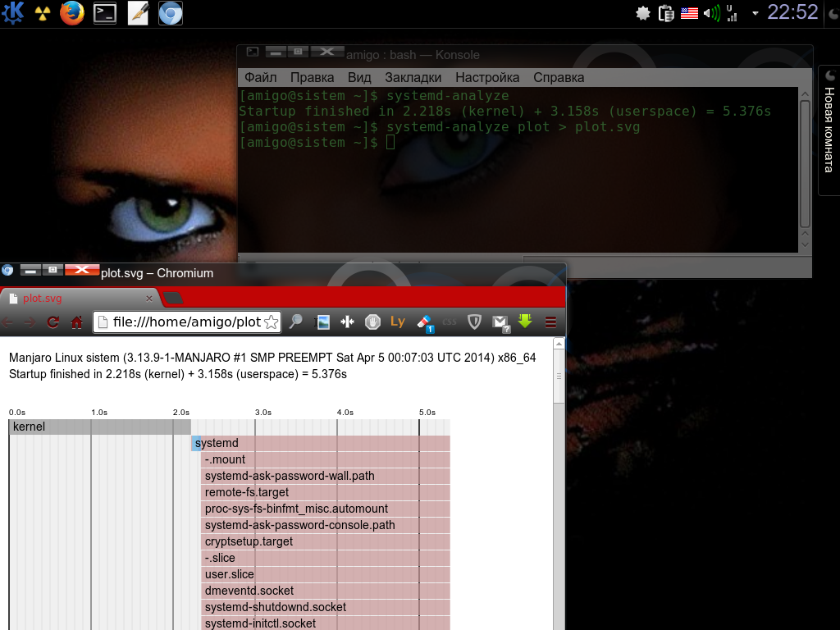Image resolution: width=840 pixels, height=630 pixels.
Task: Click the US flag keyboard layout indicator
Action: [689, 13]
